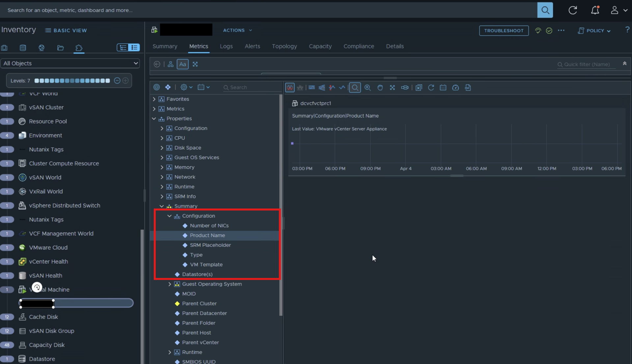Image resolution: width=632 pixels, height=364 pixels.
Task: Click the plugin puzzle icon in Inventory
Action: coord(79,48)
